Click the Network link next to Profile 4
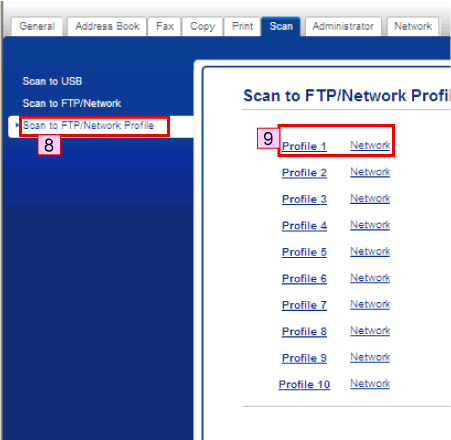The image size is (451, 440). pos(370,225)
